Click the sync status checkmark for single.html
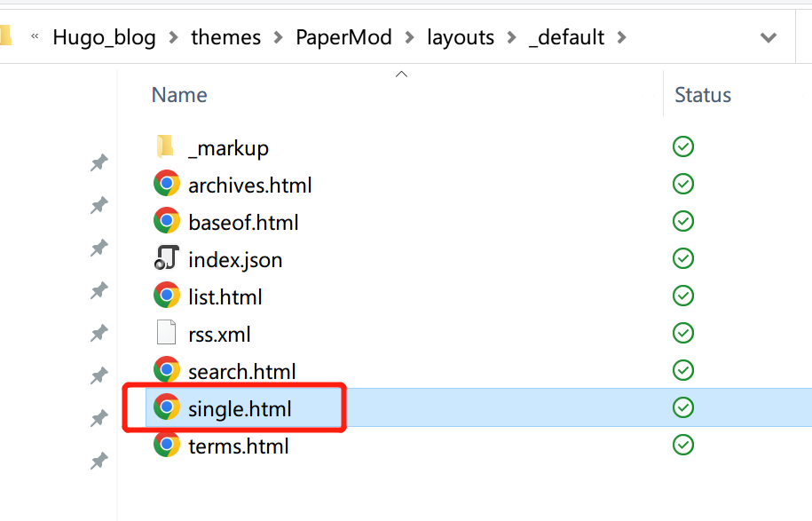 coord(683,407)
